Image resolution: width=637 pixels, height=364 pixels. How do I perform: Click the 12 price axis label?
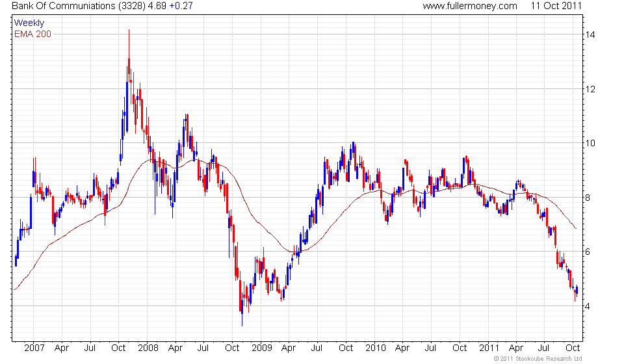590,89
